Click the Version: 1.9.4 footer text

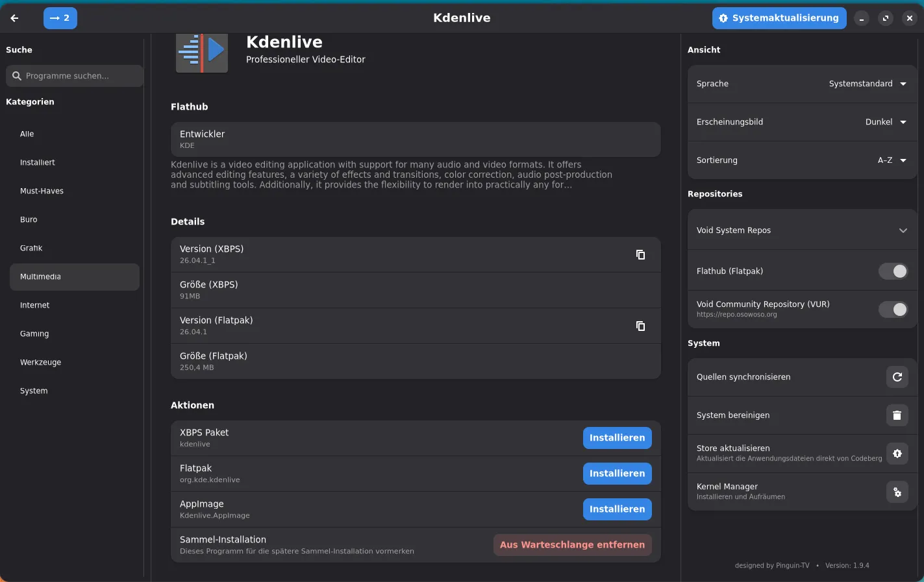click(x=847, y=566)
